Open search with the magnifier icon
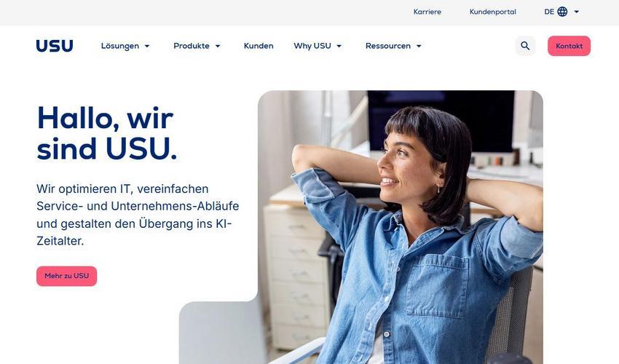The width and height of the screenshot is (619, 364). coord(525,46)
